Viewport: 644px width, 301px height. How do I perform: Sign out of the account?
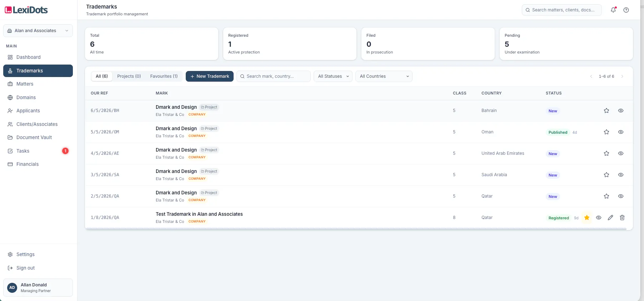38,268
